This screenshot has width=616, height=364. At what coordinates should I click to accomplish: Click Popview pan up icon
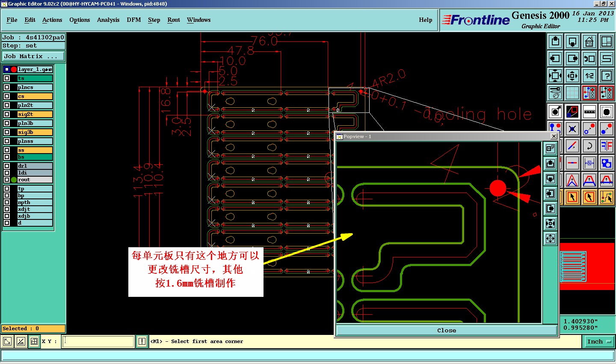click(550, 164)
